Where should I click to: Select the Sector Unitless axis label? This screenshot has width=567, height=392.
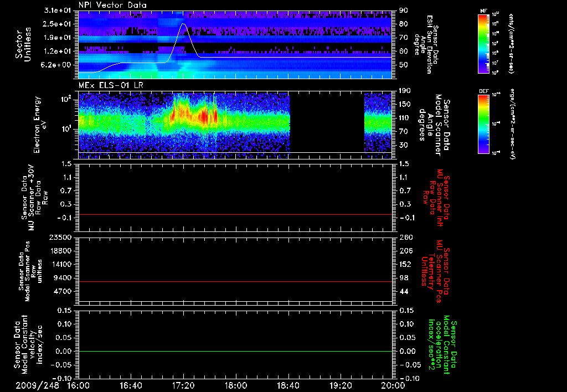(x=23, y=44)
